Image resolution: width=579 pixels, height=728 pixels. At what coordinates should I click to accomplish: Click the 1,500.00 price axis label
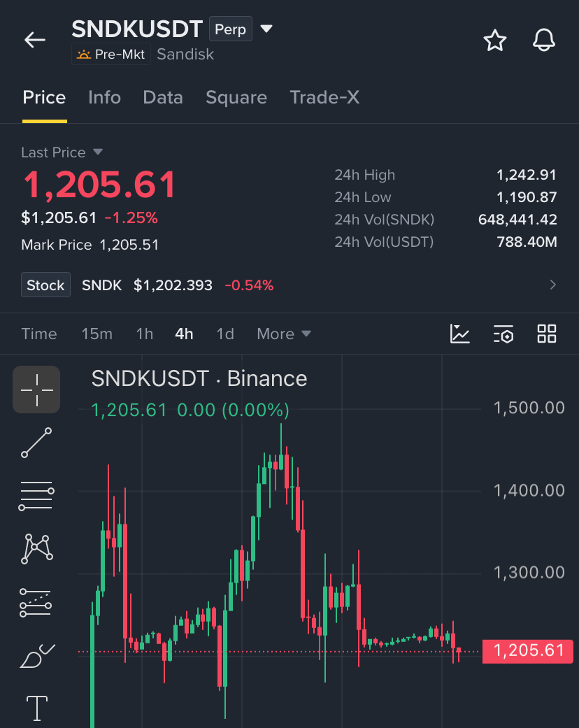coord(529,408)
